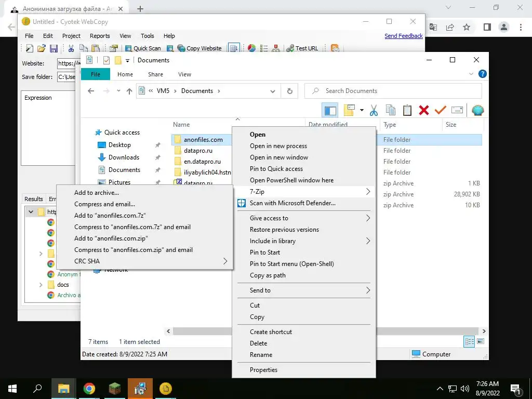Click the orange checkmark icon in Explorer toolbar
Screen dimensions: 532x399
pos(440,110)
